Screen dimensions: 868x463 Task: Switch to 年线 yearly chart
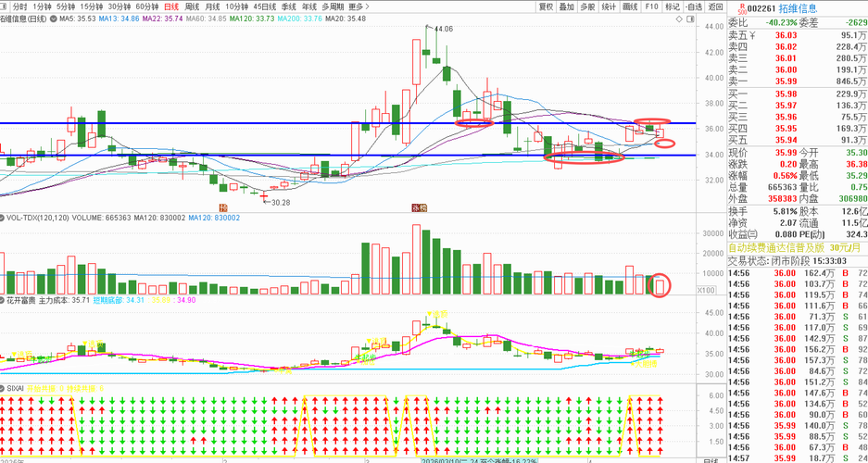[x=308, y=6]
